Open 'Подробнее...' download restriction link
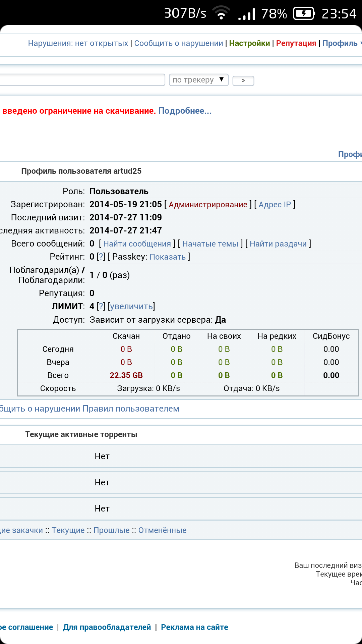 click(x=185, y=111)
